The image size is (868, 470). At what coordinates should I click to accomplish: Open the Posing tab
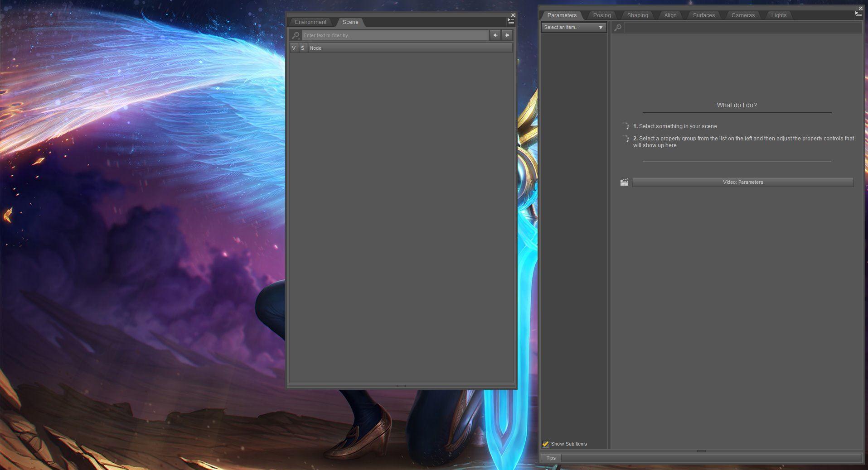[602, 15]
